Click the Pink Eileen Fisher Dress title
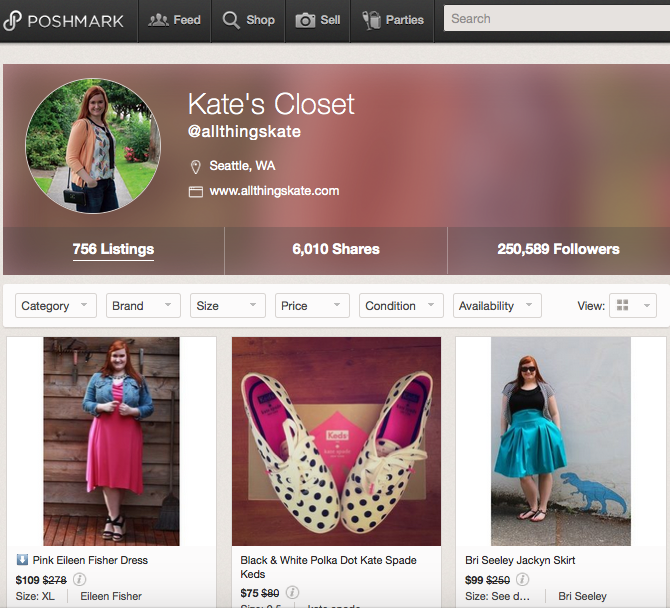This screenshot has width=670, height=608. click(90, 560)
